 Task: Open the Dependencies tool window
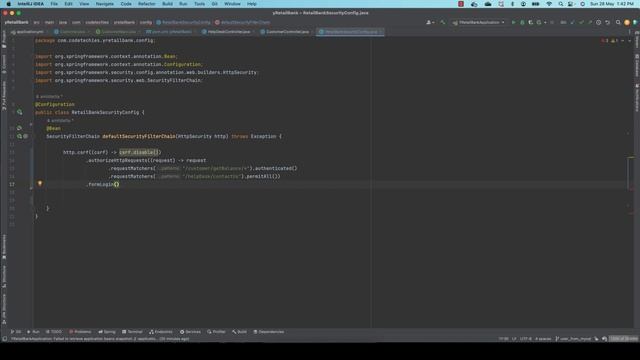click(x=269, y=332)
